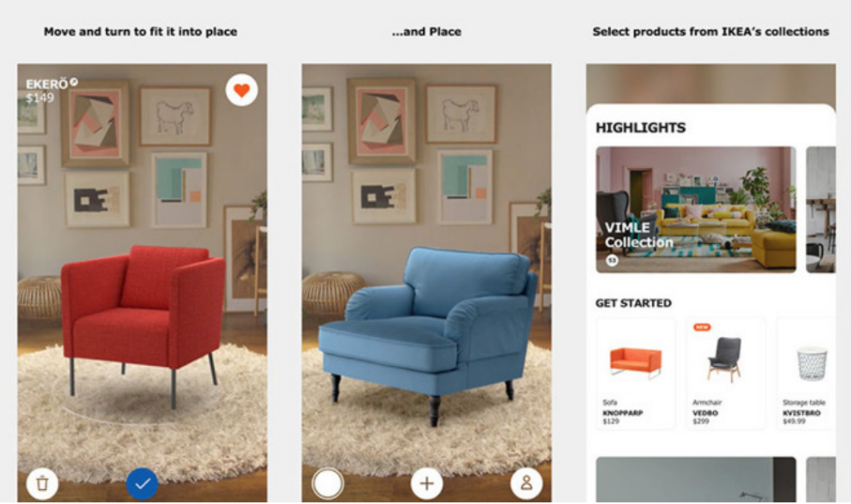Click the GET STARTED section heading
Screen dimensions: 851x504
[633, 303]
